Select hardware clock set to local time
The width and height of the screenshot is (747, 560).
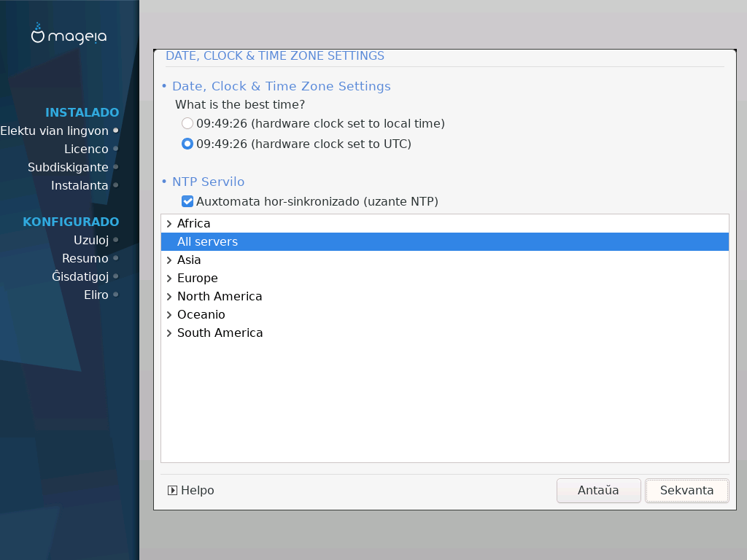coord(187,124)
